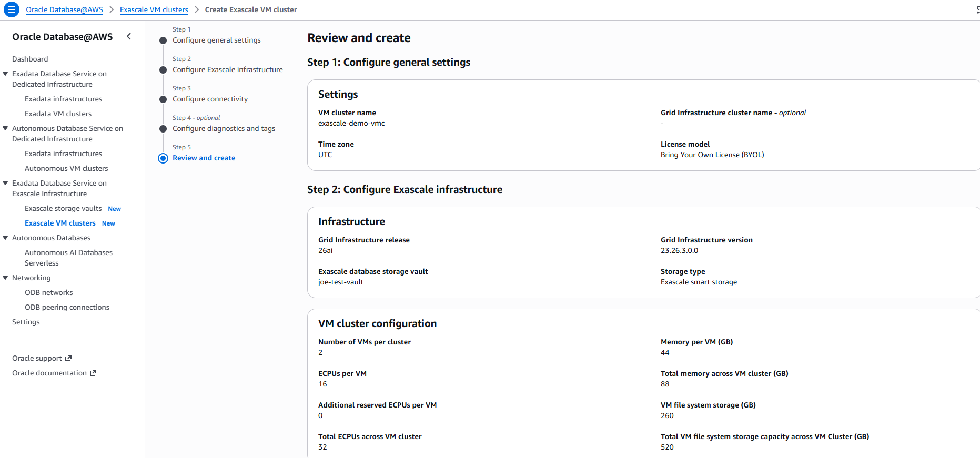Click the Review and create heading
The width and height of the screenshot is (980, 458).
click(x=359, y=38)
